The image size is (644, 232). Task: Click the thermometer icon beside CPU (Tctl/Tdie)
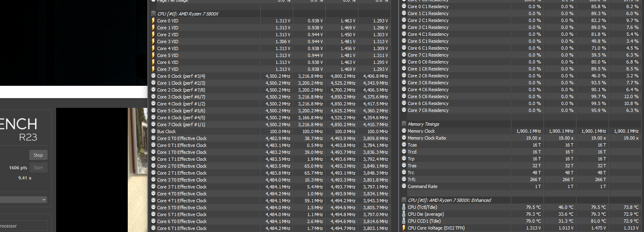(x=404, y=207)
